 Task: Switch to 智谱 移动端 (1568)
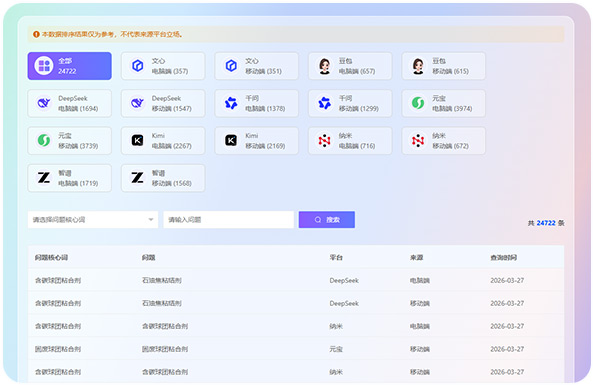[x=163, y=178]
